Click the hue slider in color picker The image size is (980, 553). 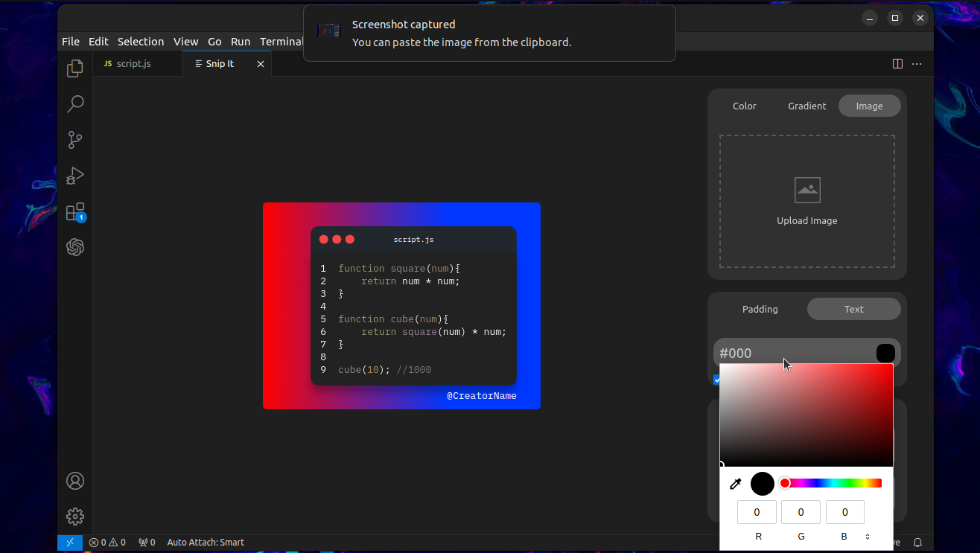(x=830, y=484)
